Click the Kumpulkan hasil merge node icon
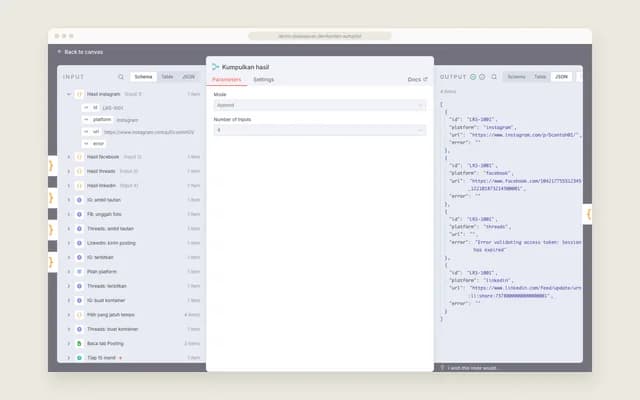 (215, 67)
